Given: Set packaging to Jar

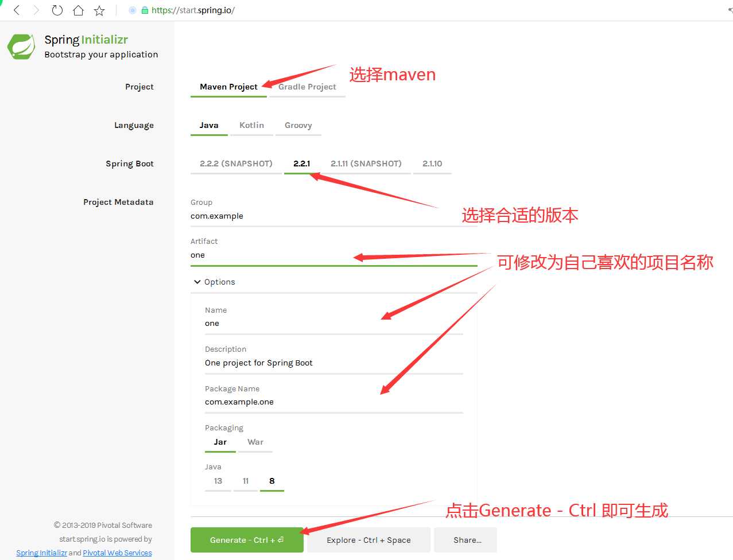Looking at the screenshot, I should coord(220,442).
